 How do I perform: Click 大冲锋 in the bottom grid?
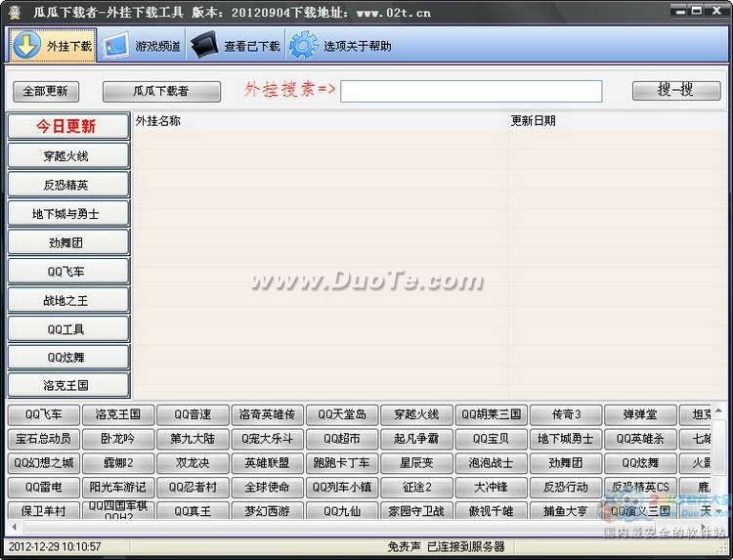click(491, 488)
